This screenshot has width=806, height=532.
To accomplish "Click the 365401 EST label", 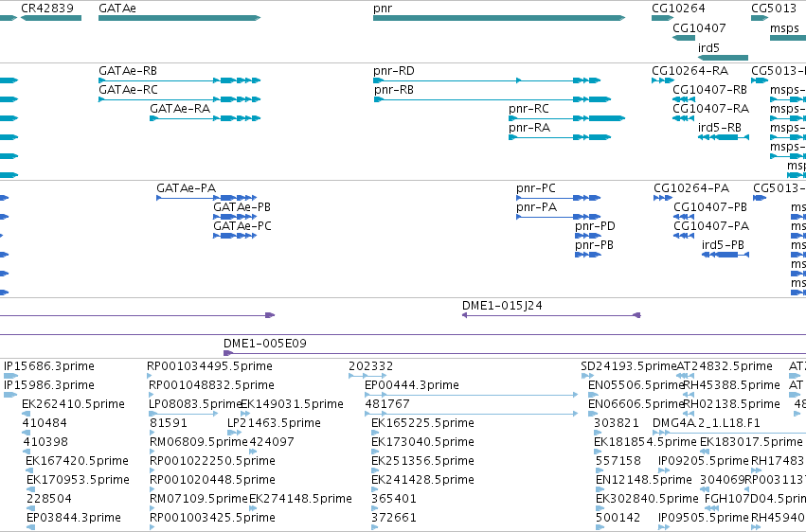I will tap(394, 499).
